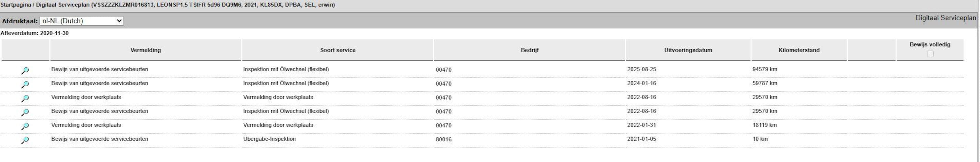Open magnifier for 2022-08-16 Vermelding door werkplaats

point(25,98)
